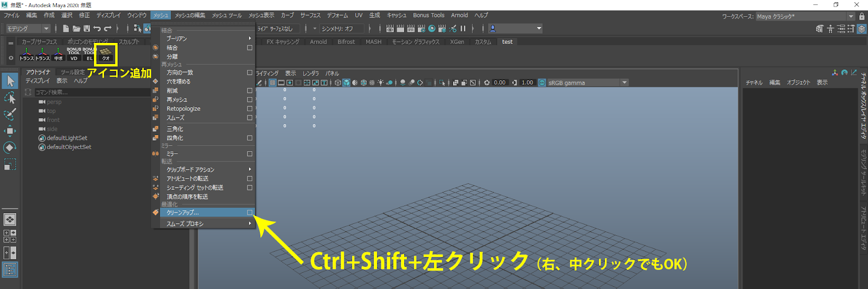Open option box for Retopologize

tap(250, 108)
